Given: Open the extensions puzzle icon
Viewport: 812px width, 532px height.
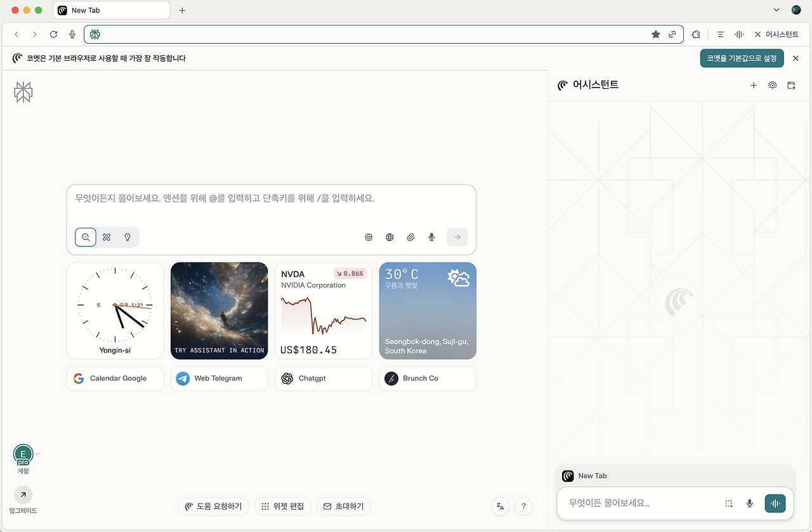Looking at the screenshot, I should click(697, 34).
